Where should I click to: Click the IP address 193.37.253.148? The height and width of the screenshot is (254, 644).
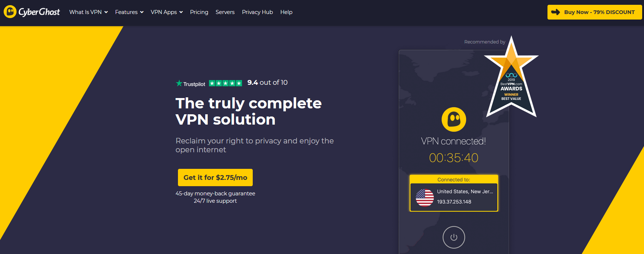[x=454, y=202]
